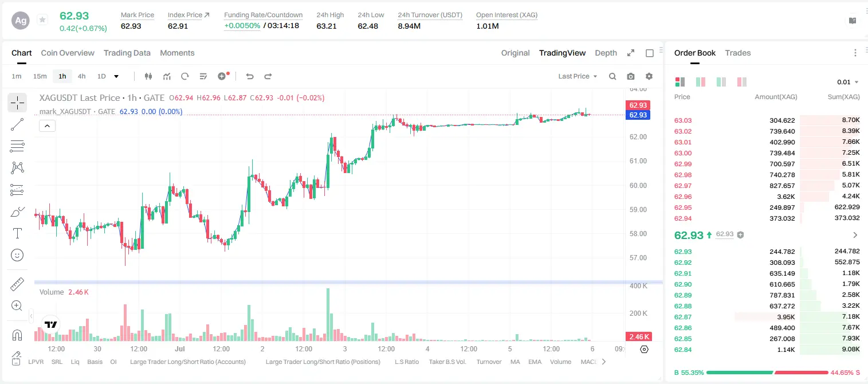Click the undo arrow in chart toolbar
Image resolution: width=868 pixels, height=384 pixels.
pyautogui.click(x=249, y=76)
